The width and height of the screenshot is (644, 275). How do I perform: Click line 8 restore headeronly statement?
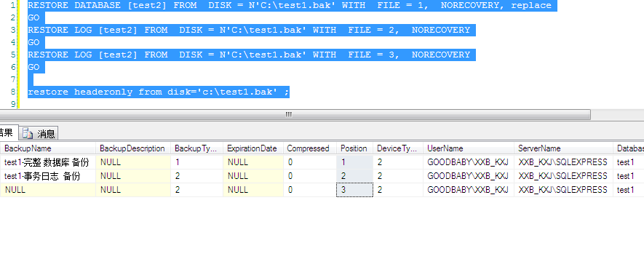[159, 92]
